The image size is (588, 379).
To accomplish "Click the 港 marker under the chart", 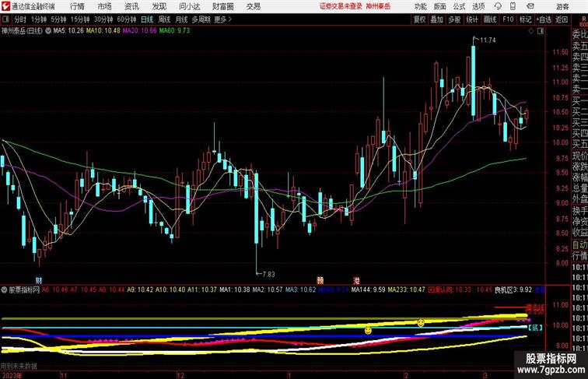I will coord(357,280).
